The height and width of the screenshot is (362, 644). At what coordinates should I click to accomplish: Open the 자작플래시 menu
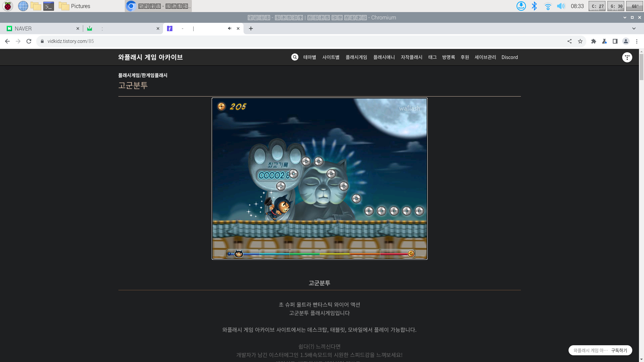pos(412,57)
